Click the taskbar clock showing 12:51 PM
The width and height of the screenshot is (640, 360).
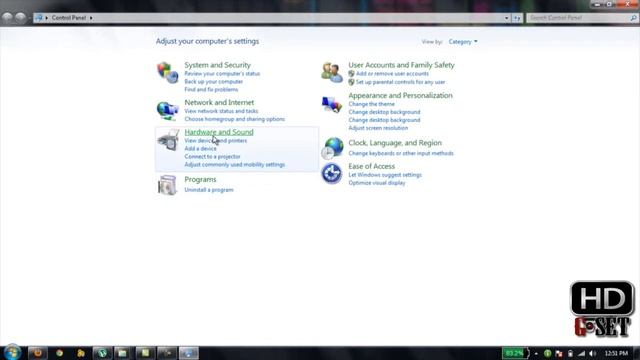click(x=616, y=353)
